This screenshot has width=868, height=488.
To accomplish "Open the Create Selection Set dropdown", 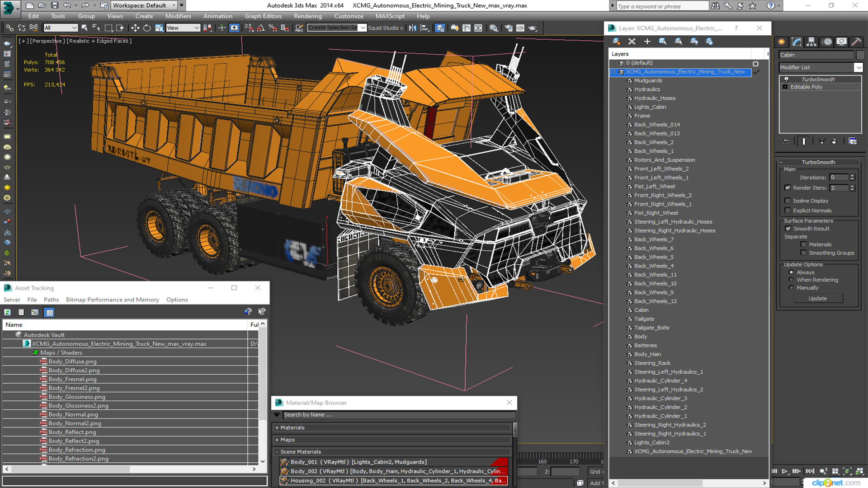I will click(x=363, y=28).
